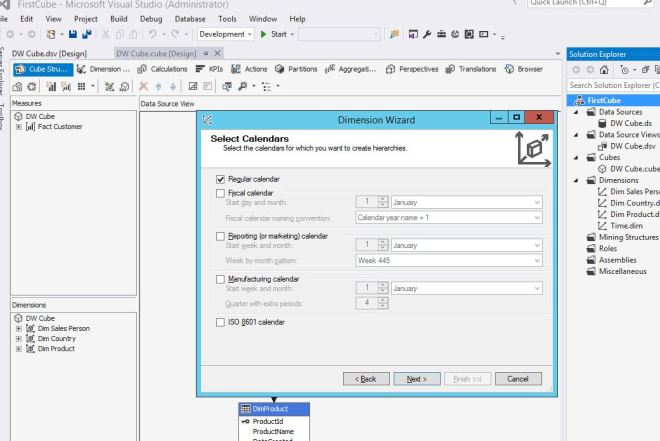Click the DW Cube.cube file icon
Viewport: 660px width, 441px height.
pyautogui.click(x=602, y=168)
